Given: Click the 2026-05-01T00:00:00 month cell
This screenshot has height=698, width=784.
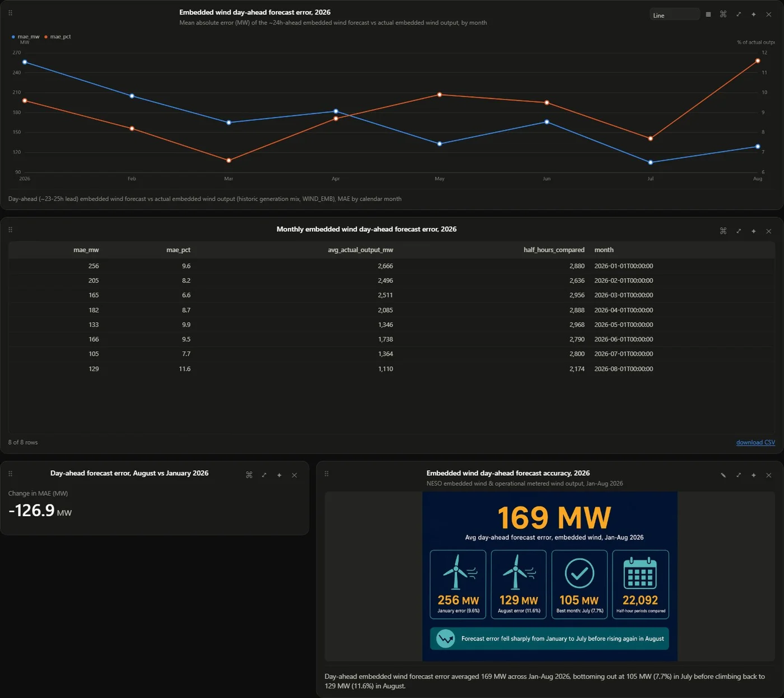Looking at the screenshot, I should [x=624, y=325].
